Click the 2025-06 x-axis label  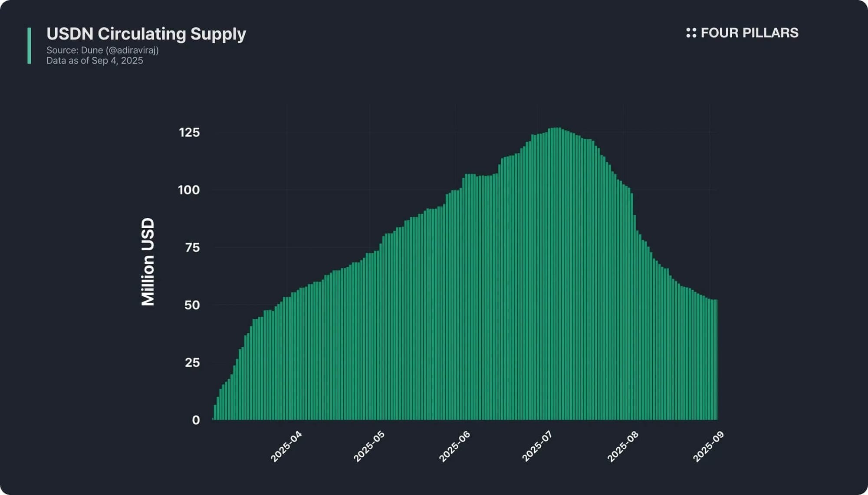pyautogui.click(x=454, y=446)
